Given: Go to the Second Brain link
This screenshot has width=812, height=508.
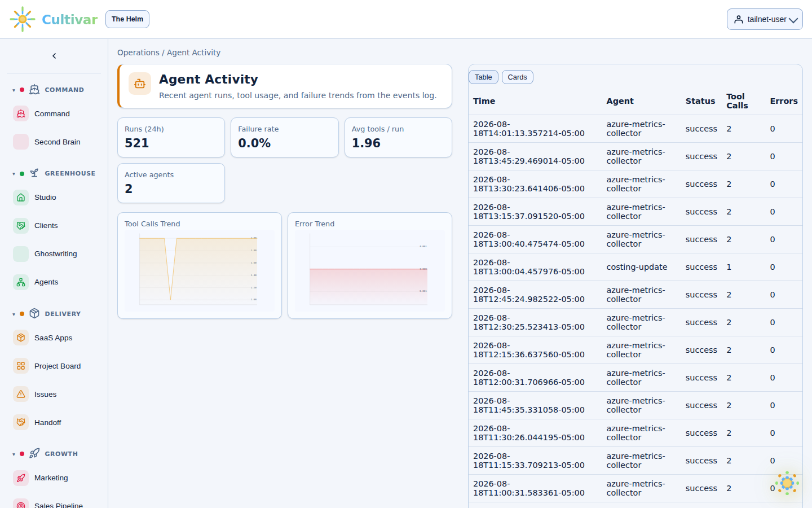Looking at the screenshot, I should click(x=58, y=142).
